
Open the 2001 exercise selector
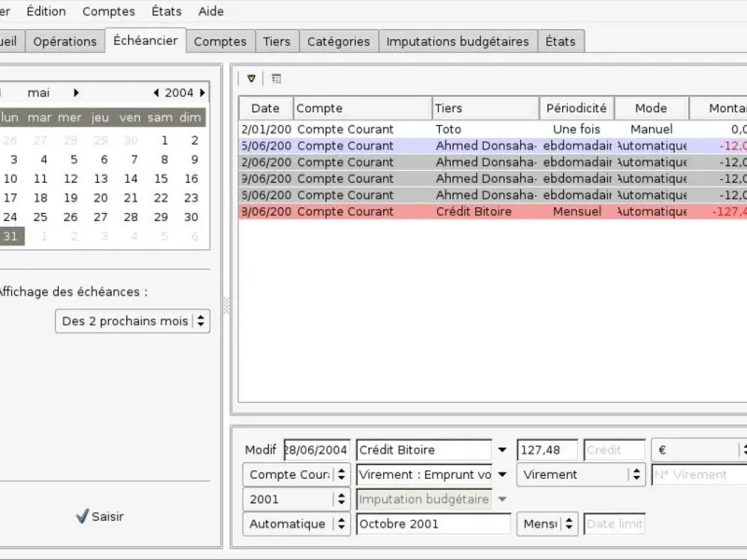[296, 499]
